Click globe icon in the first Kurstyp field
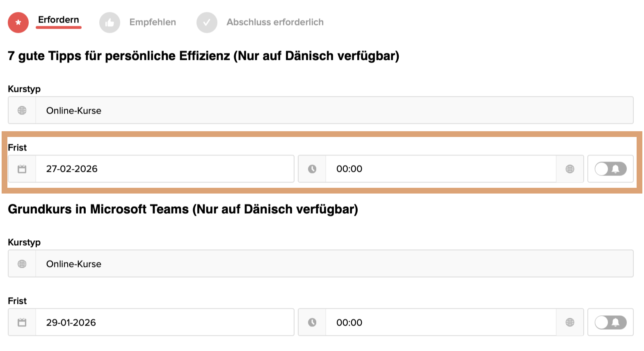 point(22,110)
